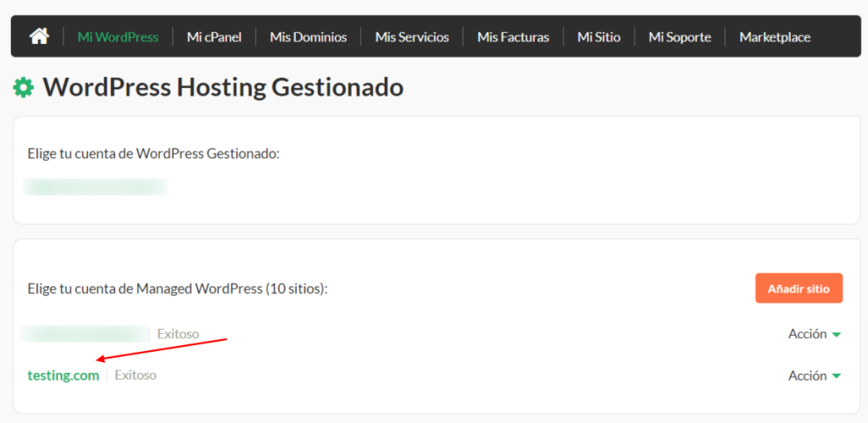Open the Mi WordPress menu item
The width and height of the screenshot is (868, 423).
pos(118,37)
